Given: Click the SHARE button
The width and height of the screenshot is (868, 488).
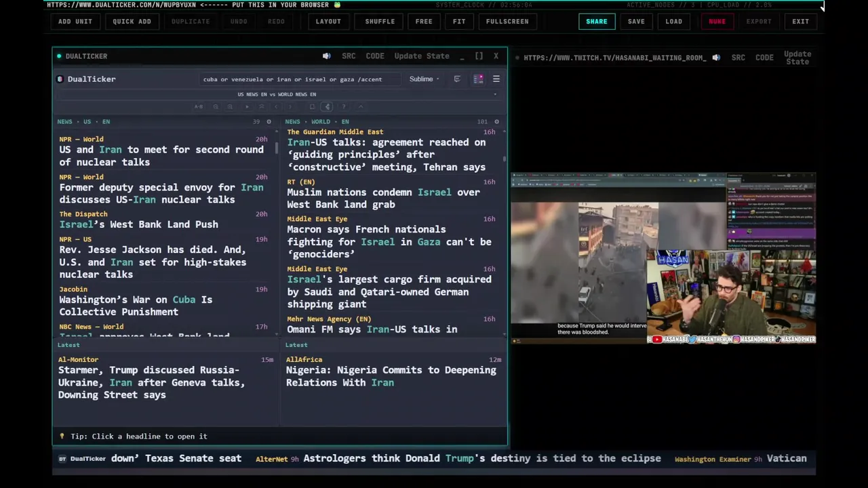Looking at the screenshot, I should (597, 22).
